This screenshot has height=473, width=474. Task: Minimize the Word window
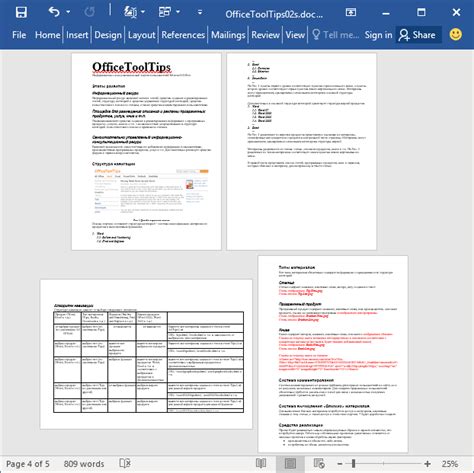coord(386,13)
